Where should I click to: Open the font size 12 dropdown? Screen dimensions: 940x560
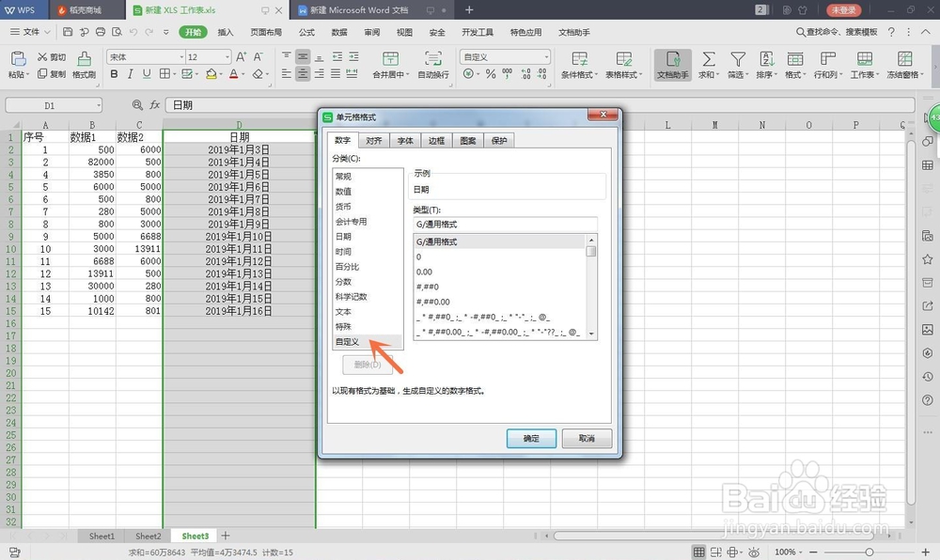point(227,57)
